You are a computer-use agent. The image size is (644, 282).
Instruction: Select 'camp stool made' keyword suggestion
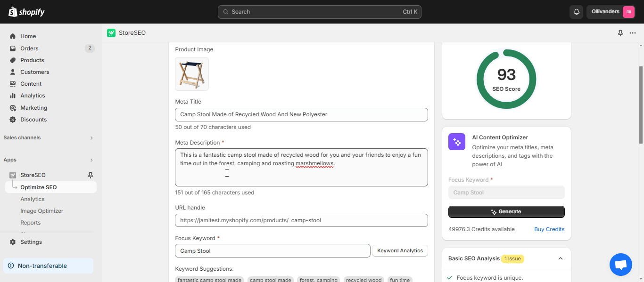(x=271, y=280)
